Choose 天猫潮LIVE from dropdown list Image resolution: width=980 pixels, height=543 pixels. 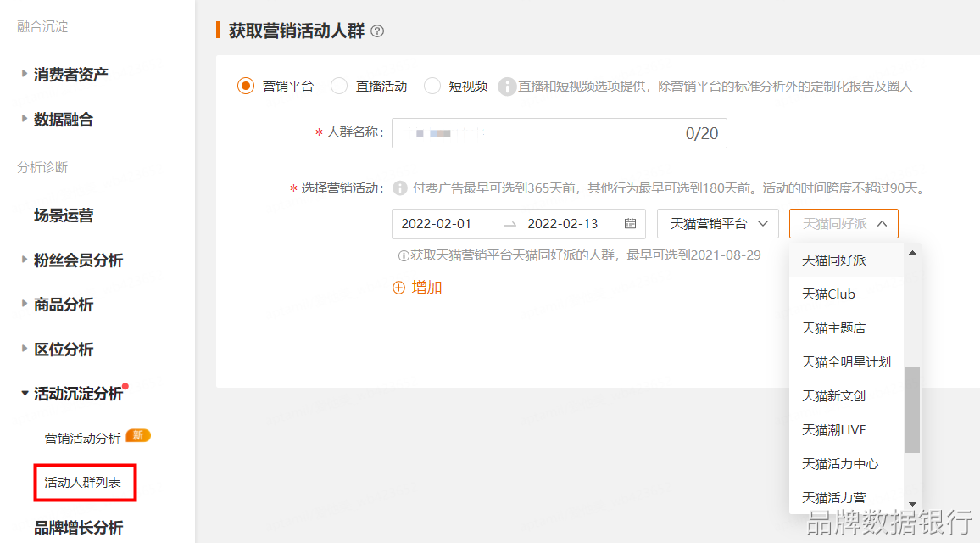(847, 430)
